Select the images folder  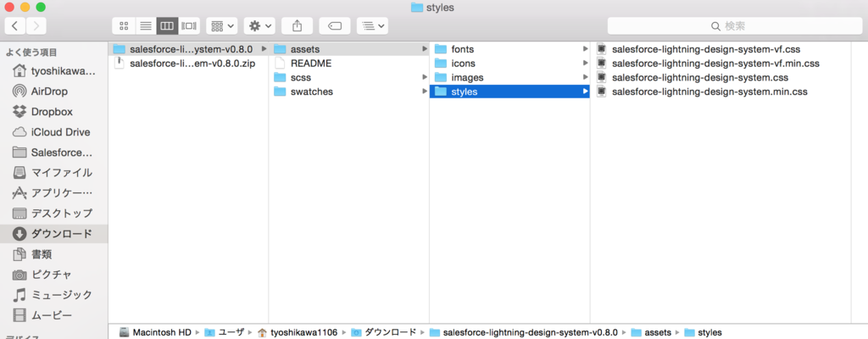point(509,78)
